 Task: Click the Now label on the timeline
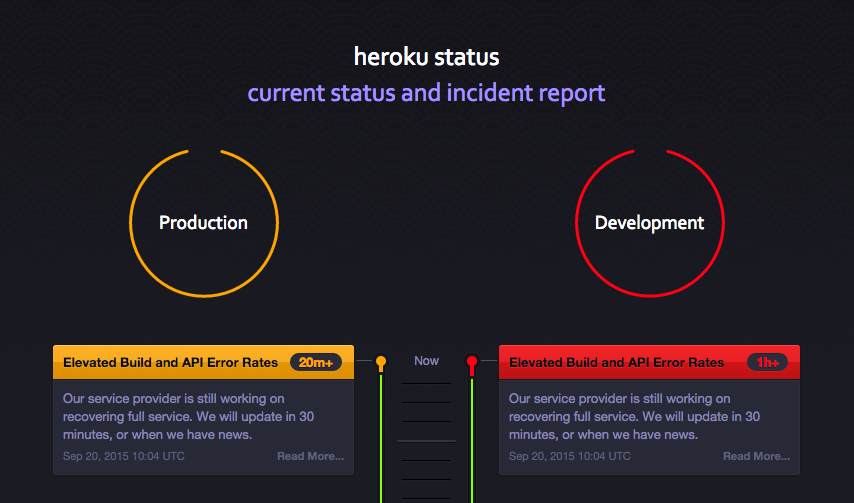[x=426, y=360]
